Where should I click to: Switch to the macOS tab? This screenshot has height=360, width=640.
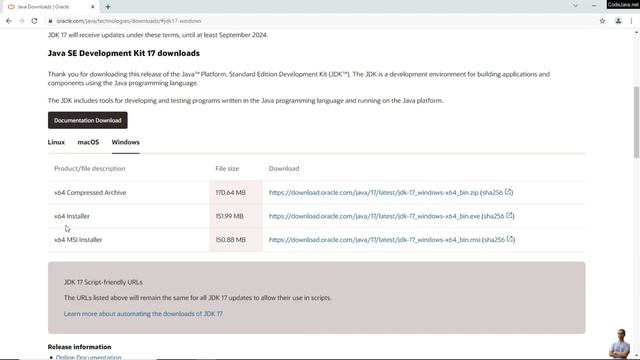[x=88, y=142]
